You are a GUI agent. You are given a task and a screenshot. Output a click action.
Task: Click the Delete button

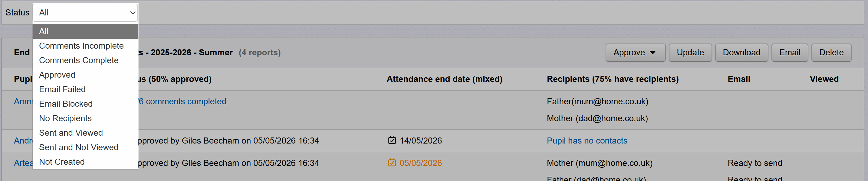[831, 53]
